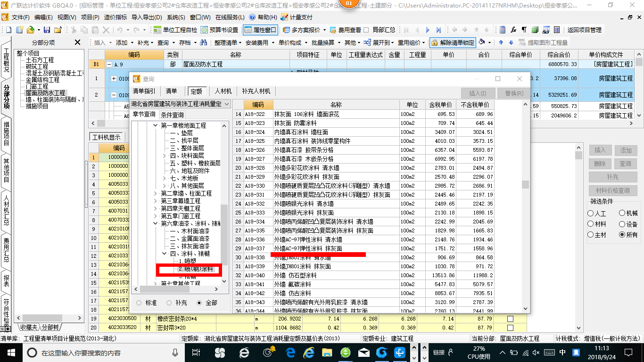
Task: Select 屋面及防水工程 in left tree
Action: point(45,93)
